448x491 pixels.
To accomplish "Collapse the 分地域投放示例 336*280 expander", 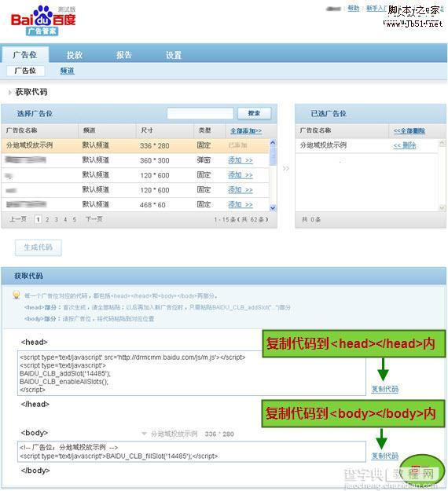I will pyautogui.click(x=144, y=434).
